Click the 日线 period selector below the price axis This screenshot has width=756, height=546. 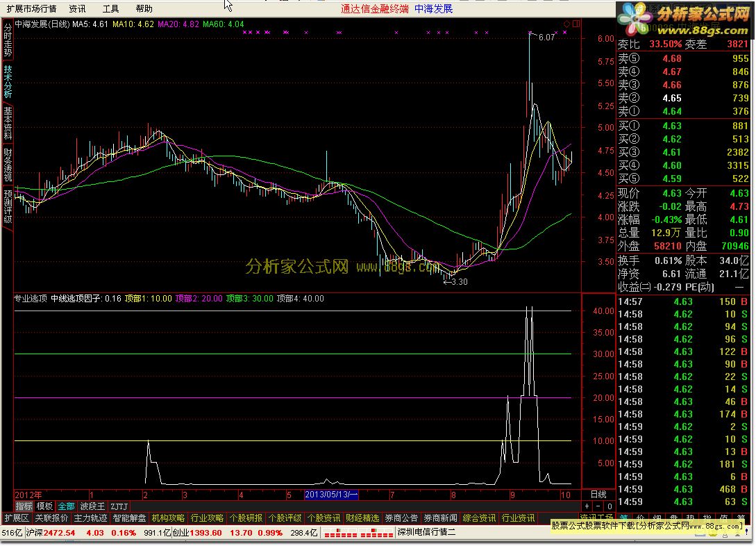(x=598, y=495)
